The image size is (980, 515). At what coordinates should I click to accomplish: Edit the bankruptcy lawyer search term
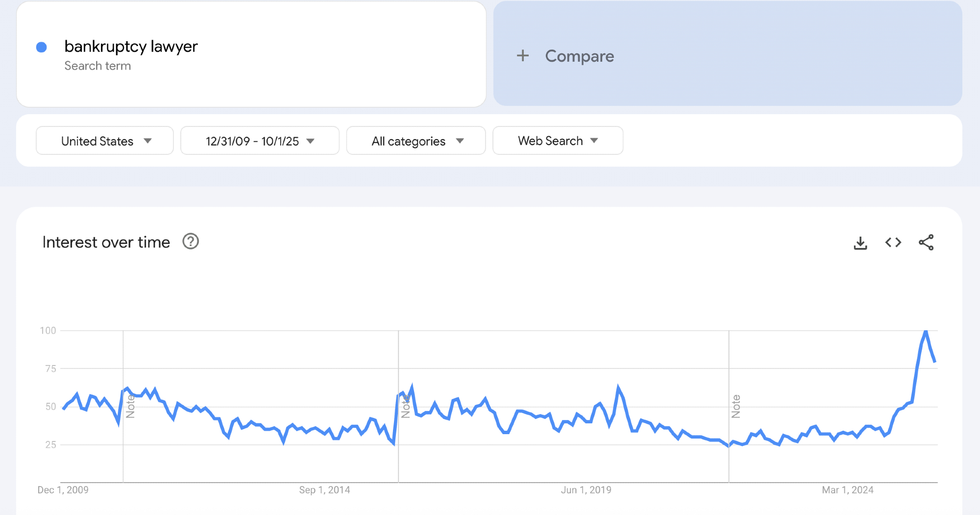(x=131, y=47)
